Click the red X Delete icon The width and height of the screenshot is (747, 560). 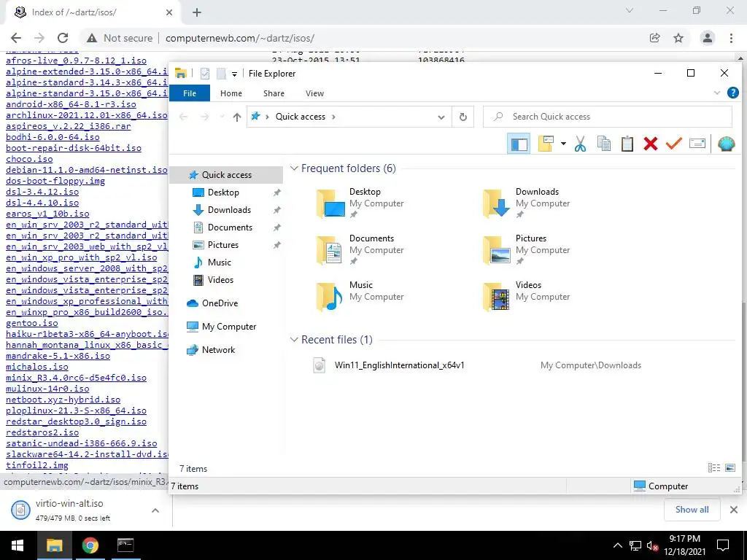pyautogui.click(x=650, y=144)
